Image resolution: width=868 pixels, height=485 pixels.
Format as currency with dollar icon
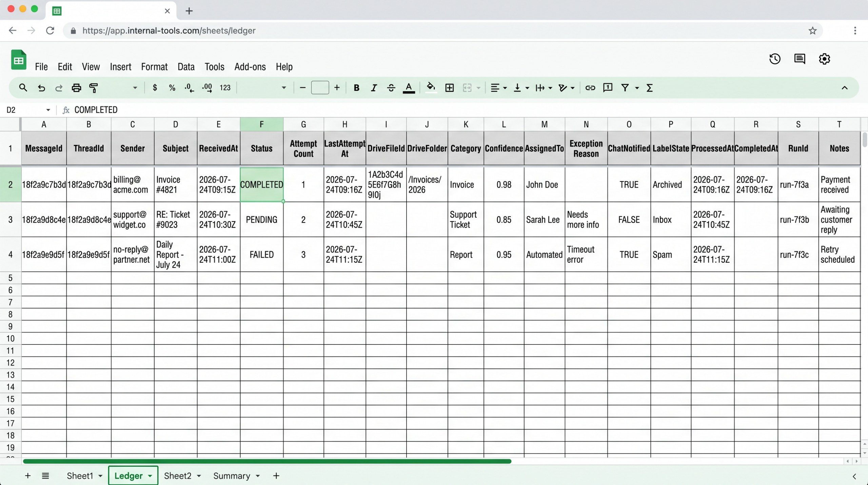click(155, 88)
